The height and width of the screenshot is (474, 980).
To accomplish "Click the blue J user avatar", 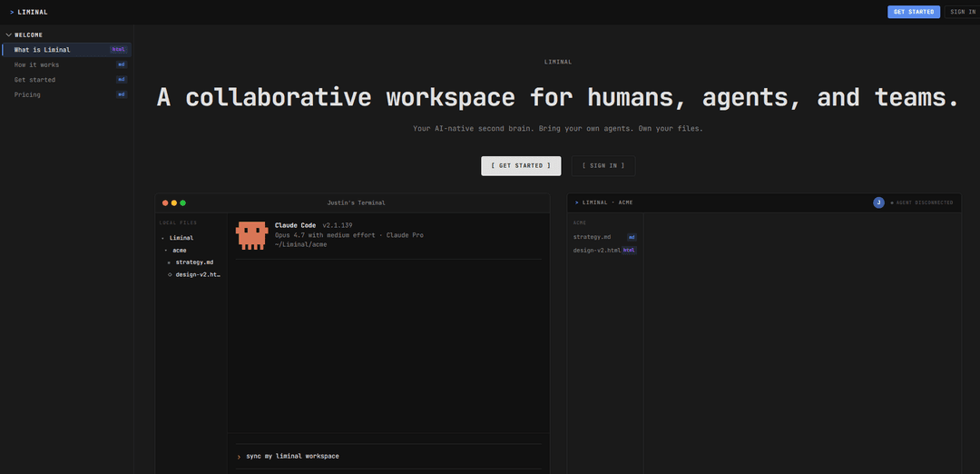I will [x=878, y=202].
